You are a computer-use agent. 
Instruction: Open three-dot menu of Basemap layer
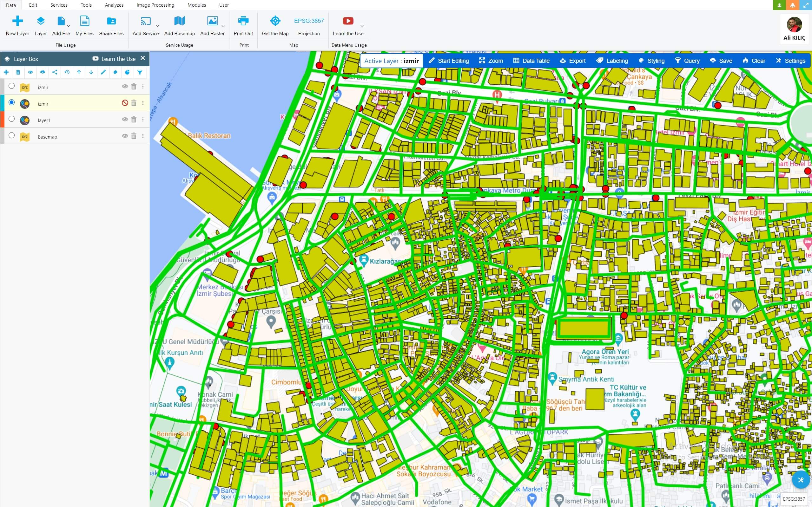(143, 136)
